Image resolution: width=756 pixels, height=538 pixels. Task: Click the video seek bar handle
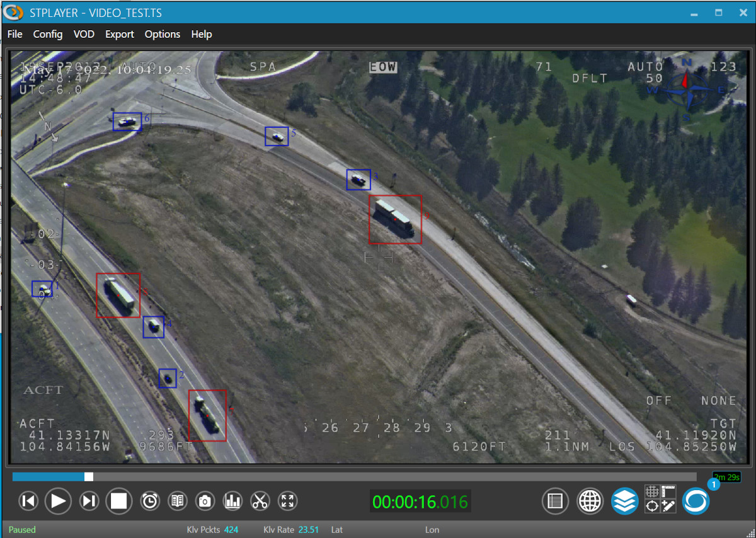click(x=89, y=477)
